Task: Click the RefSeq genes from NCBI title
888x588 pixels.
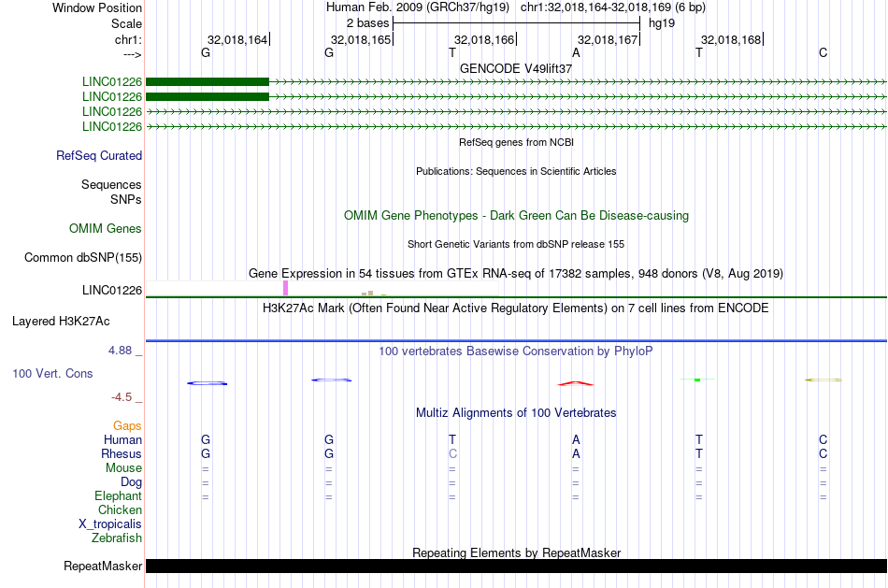Action: (516, 142)
